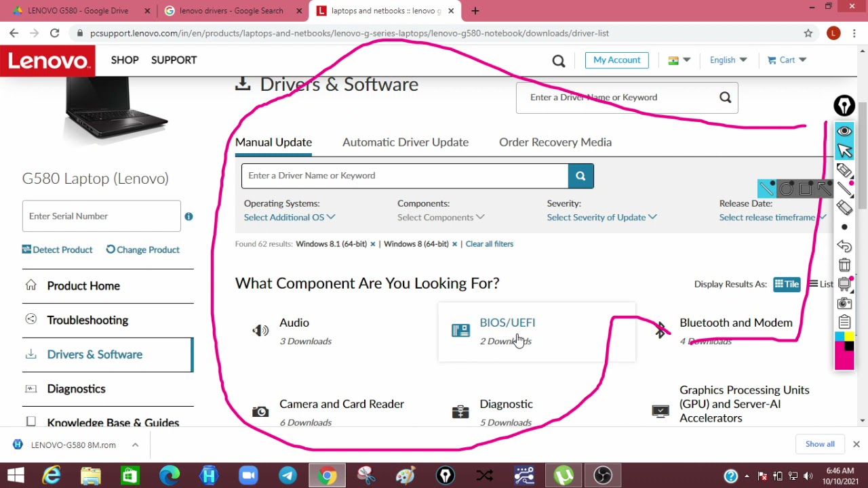Click the blue search button under Manual Update
This screenshot has height=488, width=868.
pyautogui.click(x=580, y=176)
